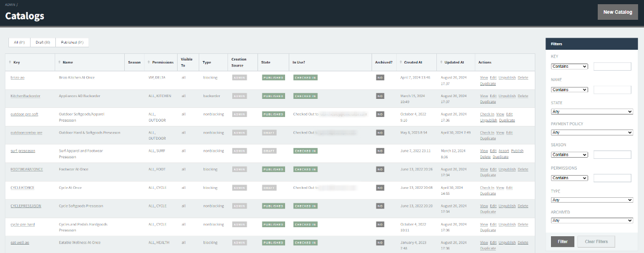Open PAYMENT POLICY filter dropdown
This screenshot has width=644, height=253.
(x=592, y=132)
